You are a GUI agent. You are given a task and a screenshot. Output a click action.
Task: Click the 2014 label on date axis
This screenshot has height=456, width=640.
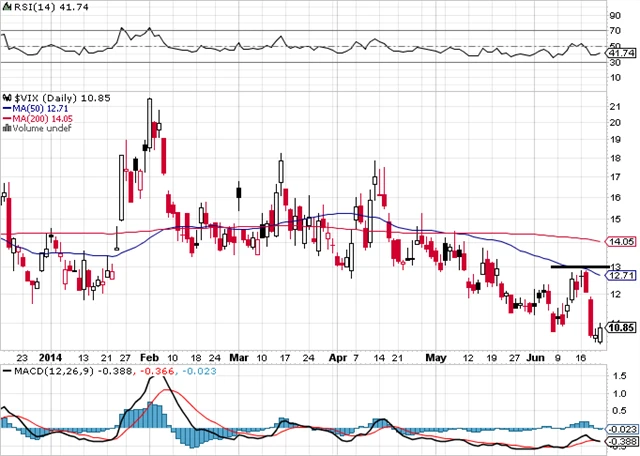[50, 356]
